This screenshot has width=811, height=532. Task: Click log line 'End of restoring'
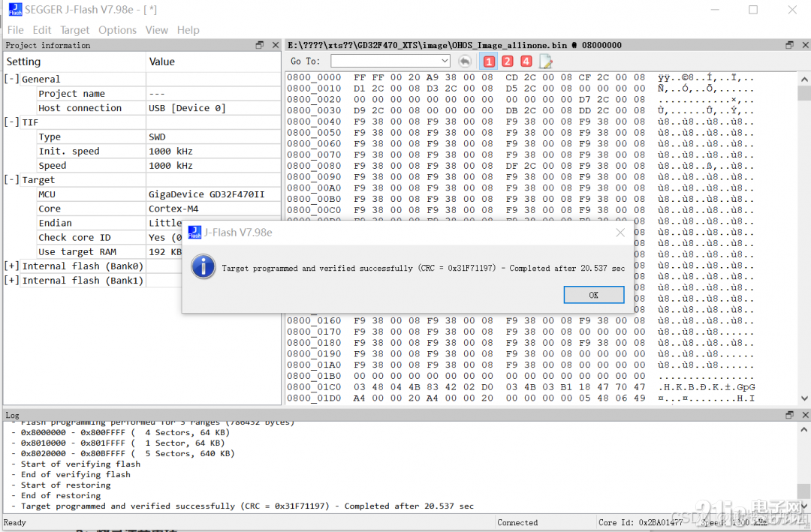pos(61,496)
